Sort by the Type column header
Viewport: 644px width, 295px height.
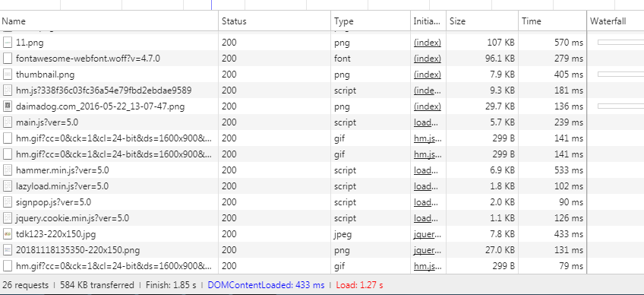pos(371,21)
